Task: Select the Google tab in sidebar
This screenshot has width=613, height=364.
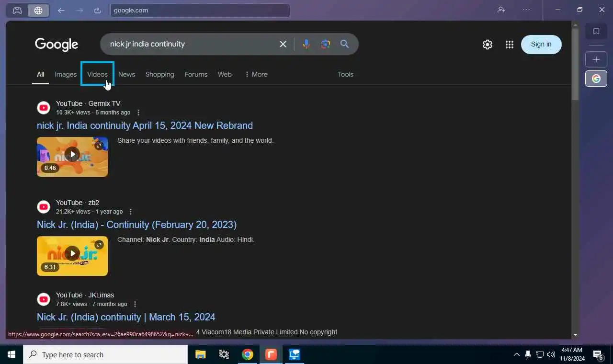Action: (x=596, y=79)
